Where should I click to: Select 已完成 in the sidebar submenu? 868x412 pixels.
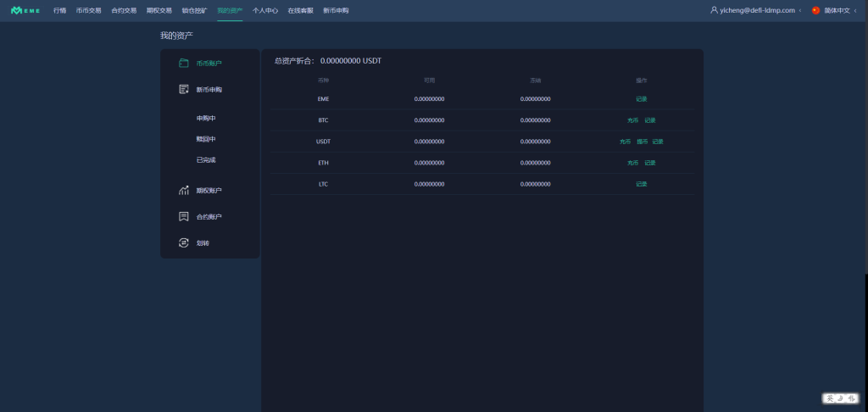(x=206, y=159)
